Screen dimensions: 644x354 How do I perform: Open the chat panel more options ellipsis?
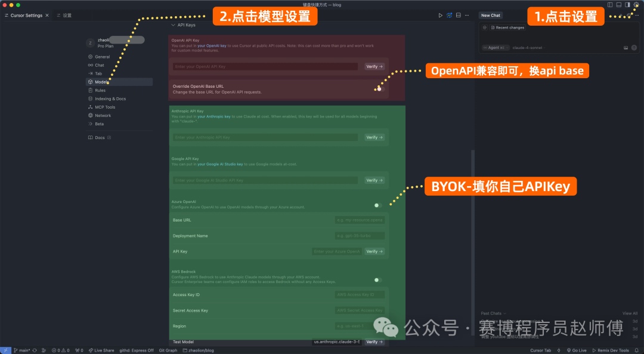coord(637,15)
